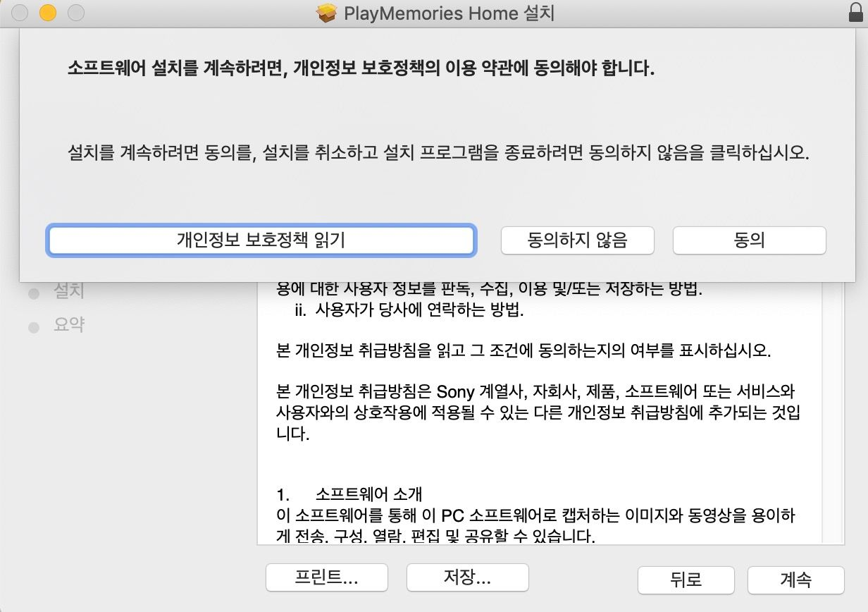Click the 1. 소프트웨어 소개 heading
Screen dimensions: 868x612
[x=349, y=494]
